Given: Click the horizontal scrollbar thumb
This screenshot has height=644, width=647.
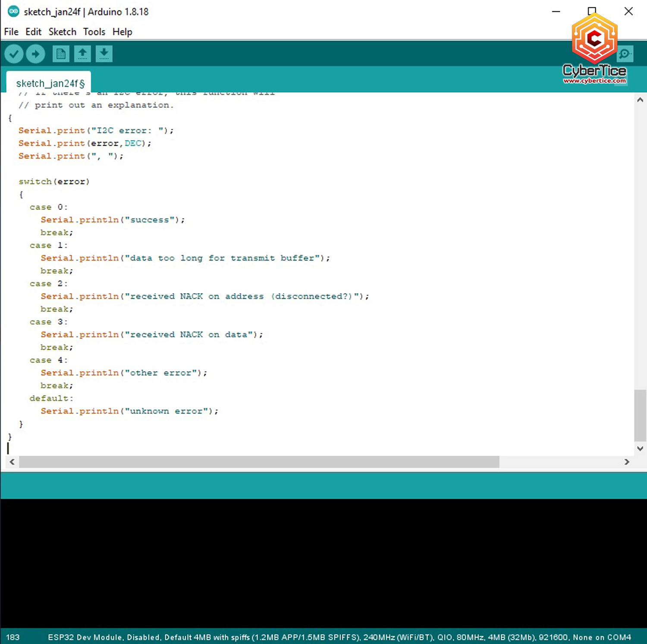Looking at the screenshot, I should tap(259, 462).
